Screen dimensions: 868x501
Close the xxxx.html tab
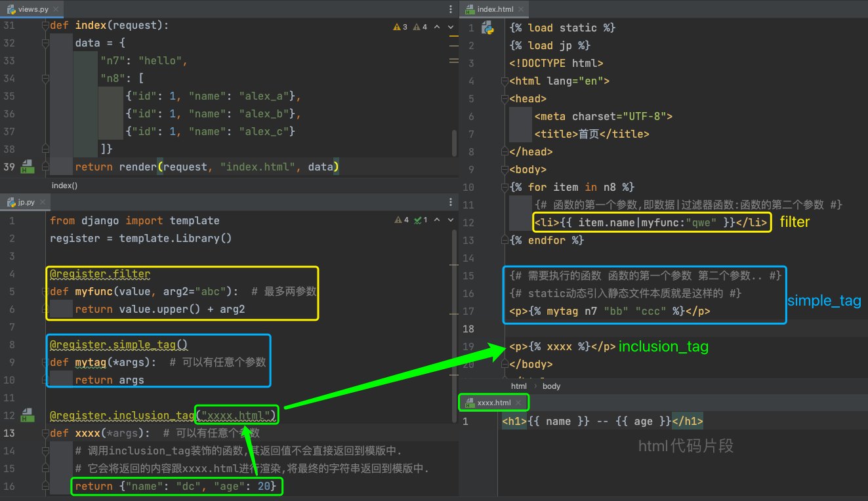click(518, 403)
